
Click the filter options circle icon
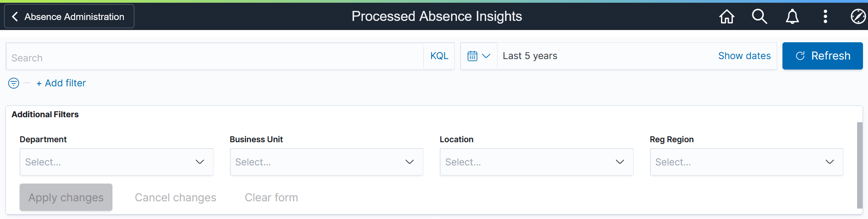tap(14, 83)
